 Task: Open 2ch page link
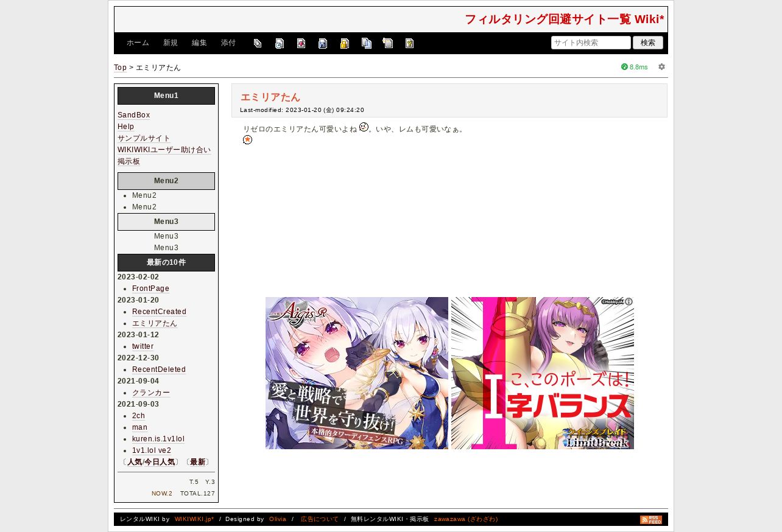point(138,416)
